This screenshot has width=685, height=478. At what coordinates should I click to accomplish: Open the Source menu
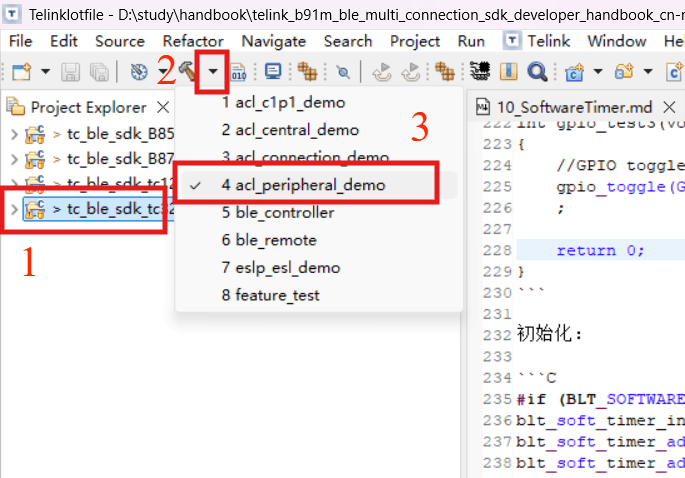point(120,41)
